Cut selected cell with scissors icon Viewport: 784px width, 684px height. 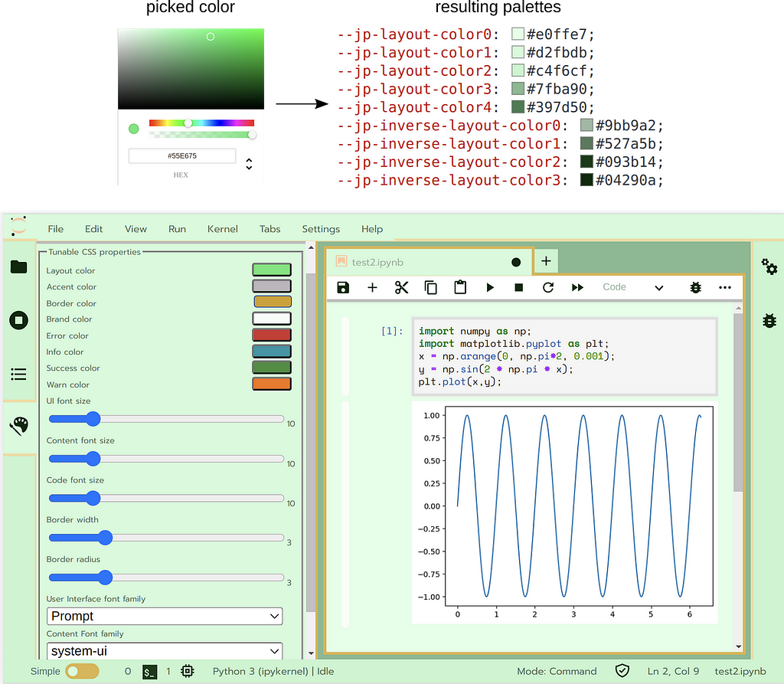(x=401, y=287)
